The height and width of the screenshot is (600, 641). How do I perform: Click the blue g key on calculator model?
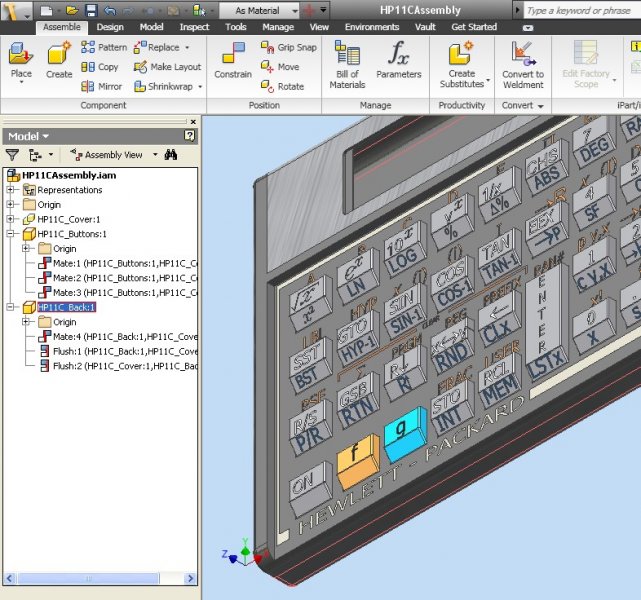coord(404,434)
